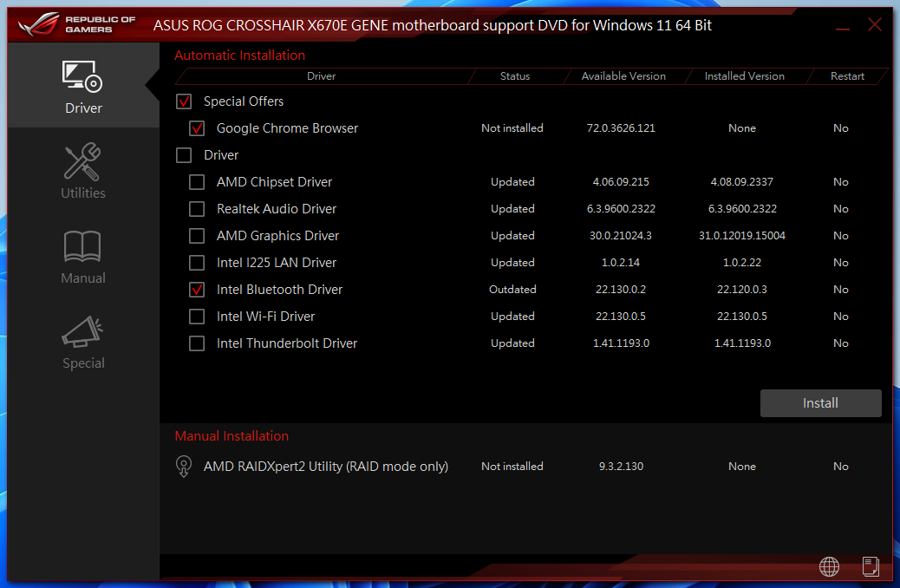Check the Realtek Audio Driver checkbox

[x=197, y=209]
